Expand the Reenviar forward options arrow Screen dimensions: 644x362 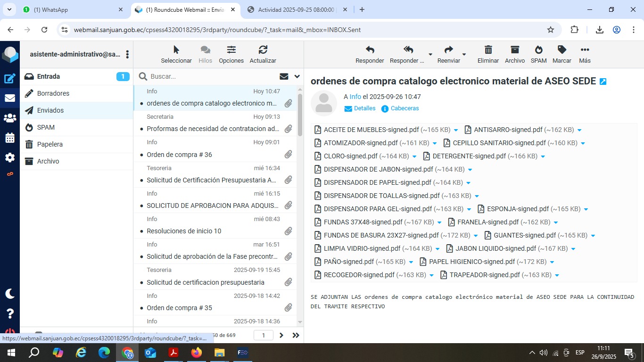click(464, 54)
